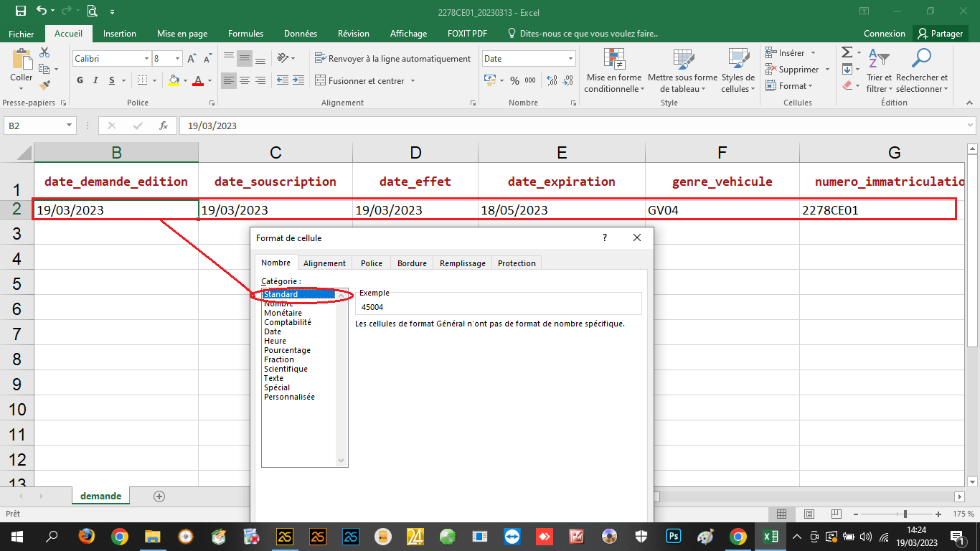Toggle Renvoyer à la ligne automatiquement
Viewport: 980px width, 551px height.
393,59
